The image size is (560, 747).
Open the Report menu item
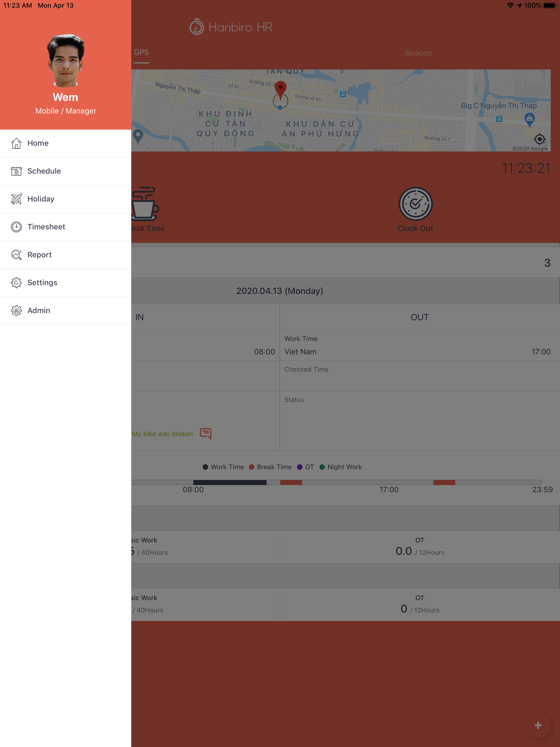pyautogui.click(x=66, y=255)
